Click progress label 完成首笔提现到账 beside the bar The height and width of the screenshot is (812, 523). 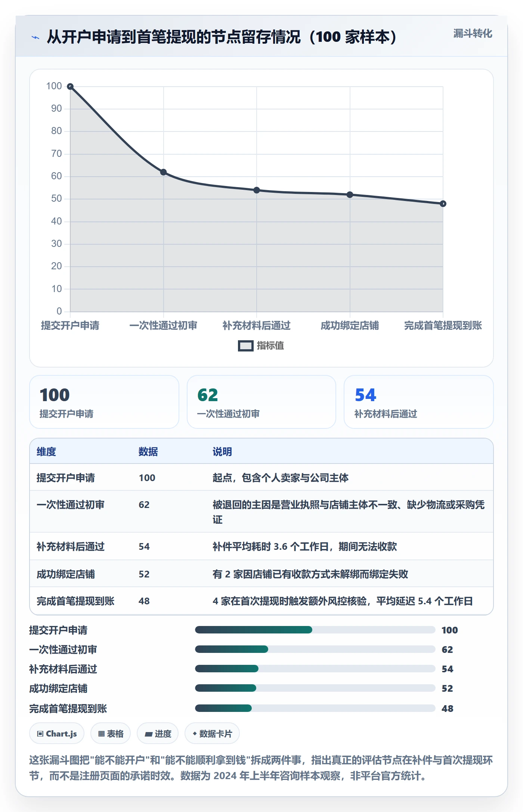point(68,709)
